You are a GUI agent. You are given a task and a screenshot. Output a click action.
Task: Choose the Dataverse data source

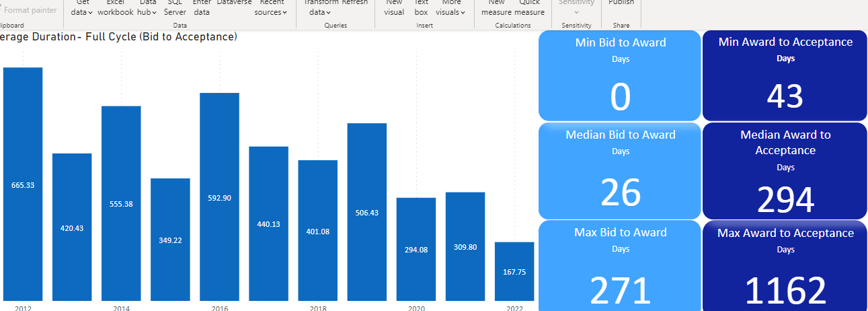coord(234,3)
